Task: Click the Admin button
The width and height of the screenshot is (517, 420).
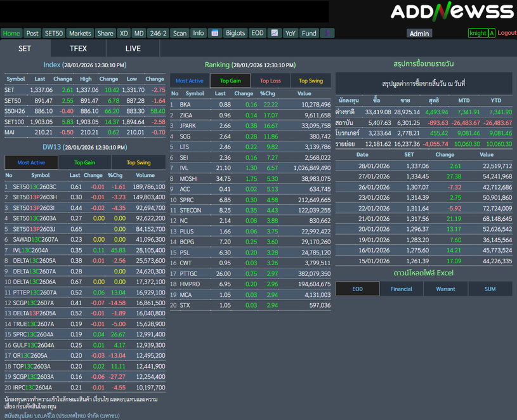Action: coord(419,34)
